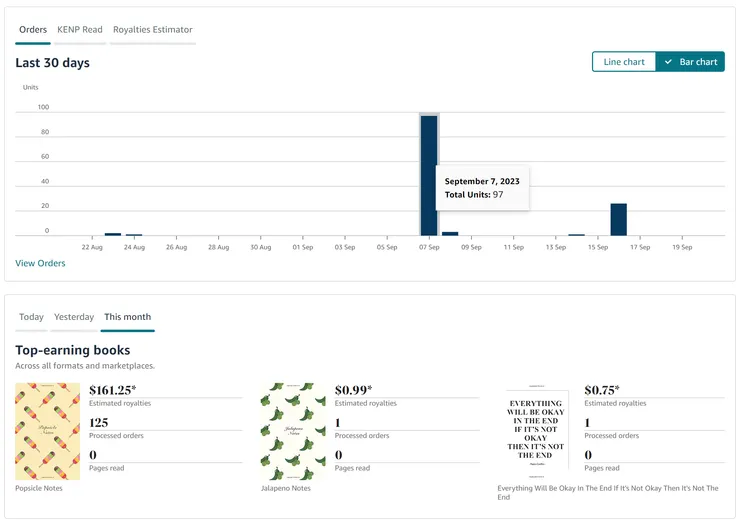740x521 pixels.
Task: Open the Royalties Estimator tab
Action: click(x=153, y=30)
